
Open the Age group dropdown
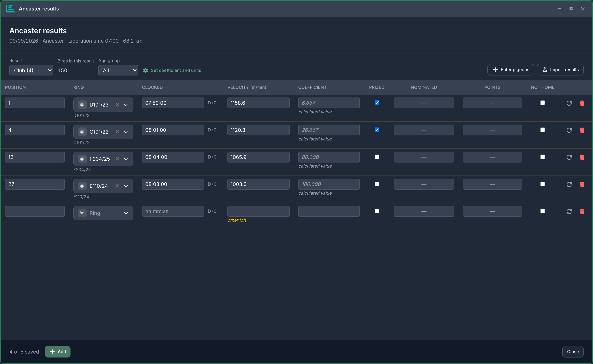[118, 70]
